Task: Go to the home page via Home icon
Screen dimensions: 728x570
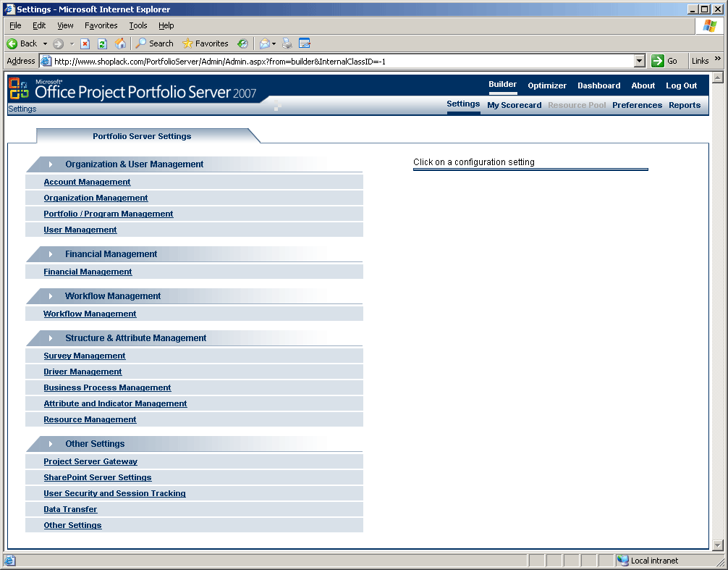Action: 120,43
